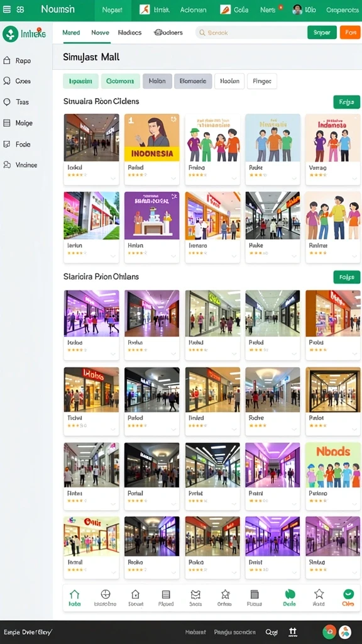Go to the green home icon in bottom navigation

[74, 594]
